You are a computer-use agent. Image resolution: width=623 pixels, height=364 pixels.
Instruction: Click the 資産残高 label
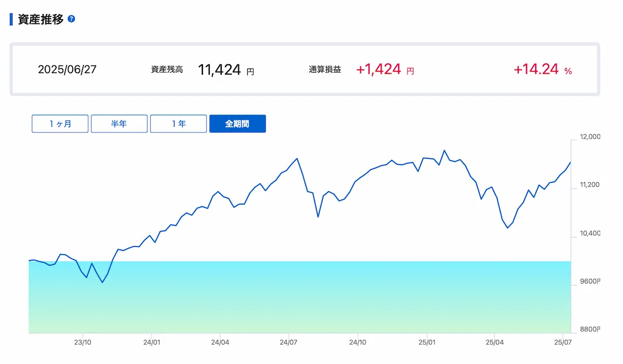(167, 70)
